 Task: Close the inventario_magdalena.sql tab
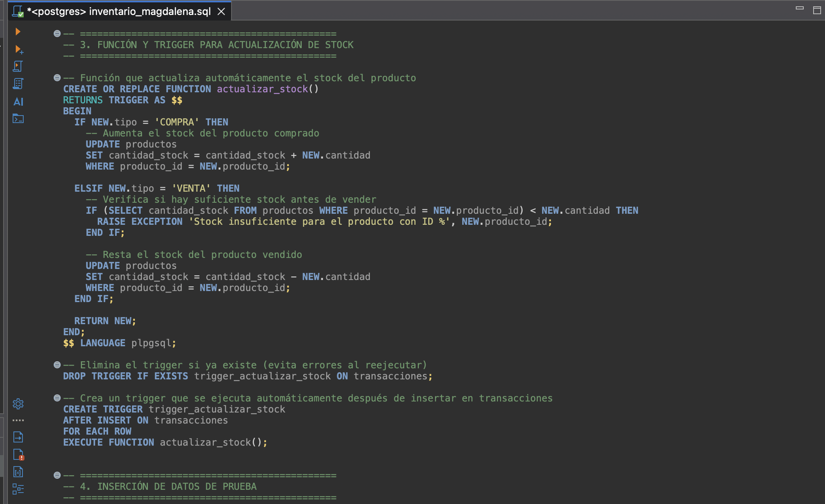[x=221, y=11]
